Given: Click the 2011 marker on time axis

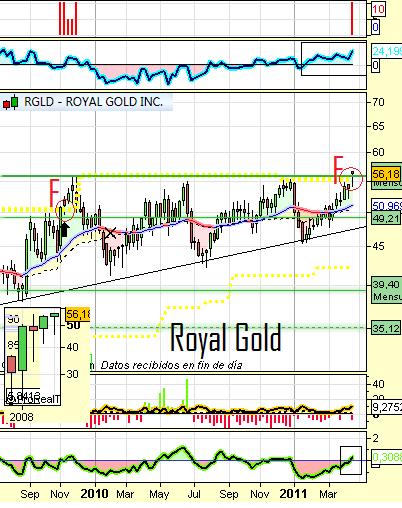Looking at the screenshot, I should pyautogui.click(x=293, y=494).
